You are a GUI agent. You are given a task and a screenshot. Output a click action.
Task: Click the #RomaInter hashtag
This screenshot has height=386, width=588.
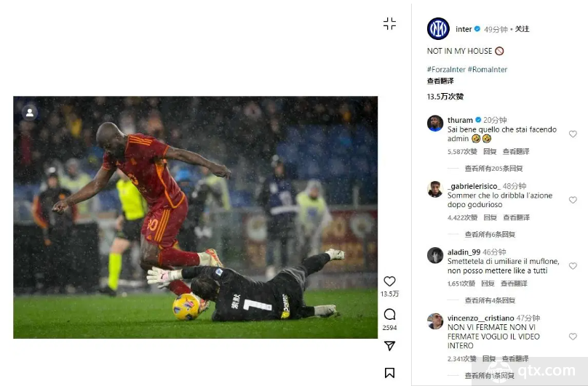487,69
